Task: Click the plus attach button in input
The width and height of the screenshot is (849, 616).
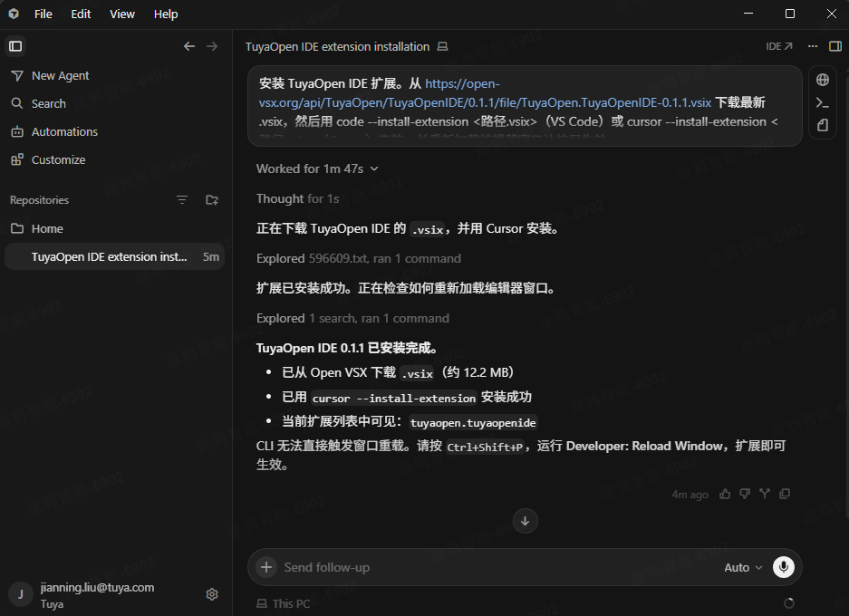Action: [x=266, y=567]
